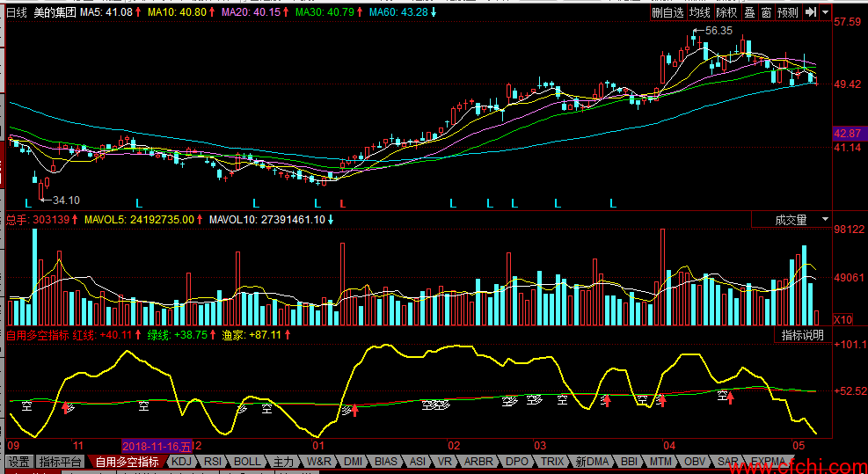The width and height of the screenshot is (868, 474).
Task: Click the MA20: 40.15 value
Action: (251, 12)
